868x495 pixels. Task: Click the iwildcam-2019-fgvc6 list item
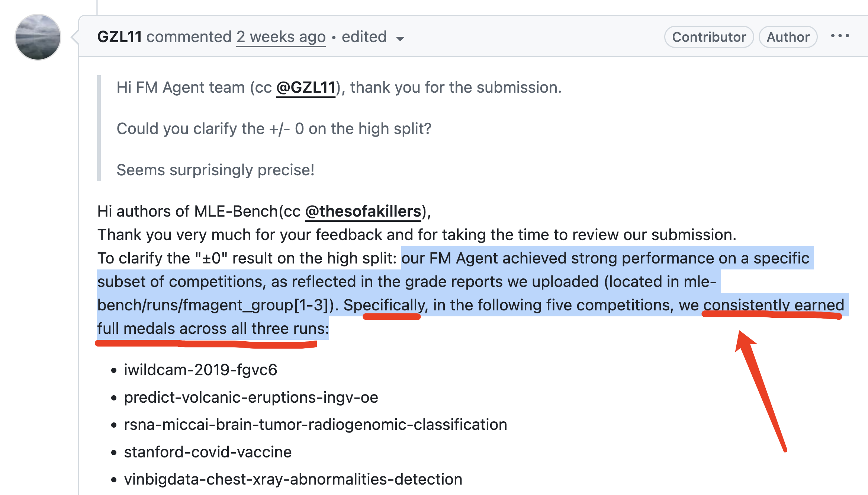(x=200, y=370)
